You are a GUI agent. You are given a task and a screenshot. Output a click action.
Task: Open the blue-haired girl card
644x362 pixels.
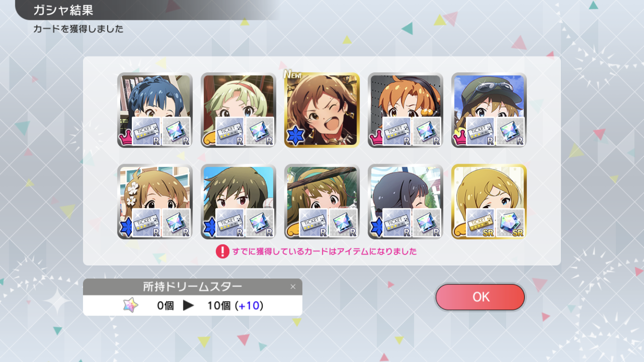coord(155,110)
